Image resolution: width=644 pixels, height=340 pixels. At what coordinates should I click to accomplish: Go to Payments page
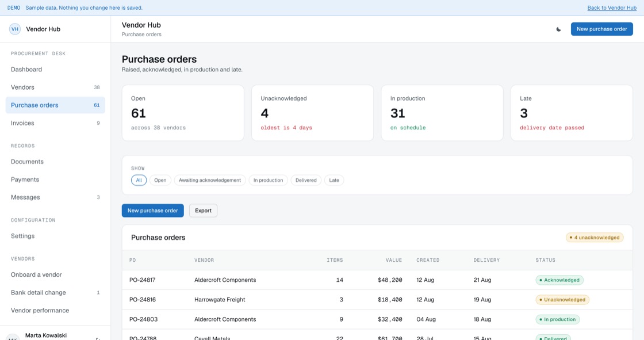point(55,179)
